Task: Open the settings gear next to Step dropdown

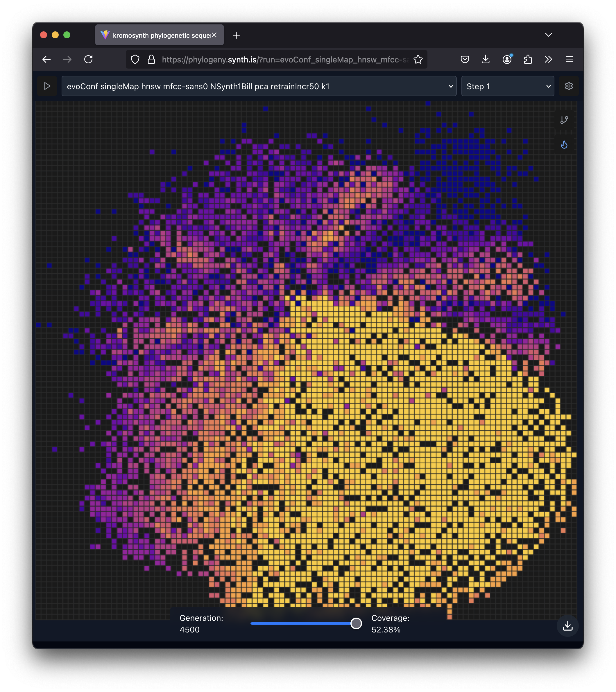Action: [569, 86]
